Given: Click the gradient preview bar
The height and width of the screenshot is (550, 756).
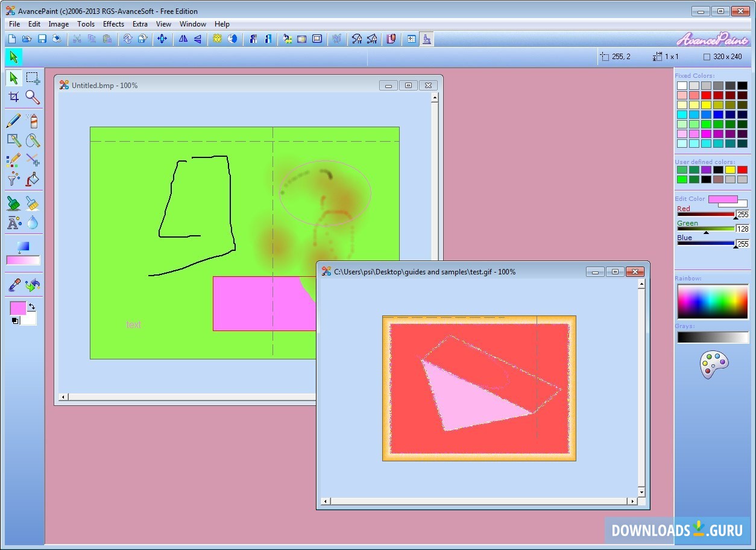Looking at the screenshot, I should [x=23, y=261].
